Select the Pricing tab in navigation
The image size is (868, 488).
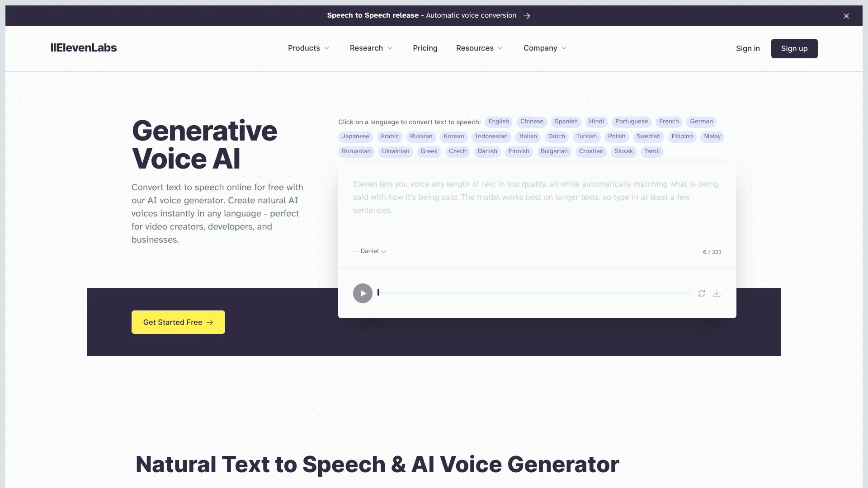pyautogui.click(x=425, y=48)
